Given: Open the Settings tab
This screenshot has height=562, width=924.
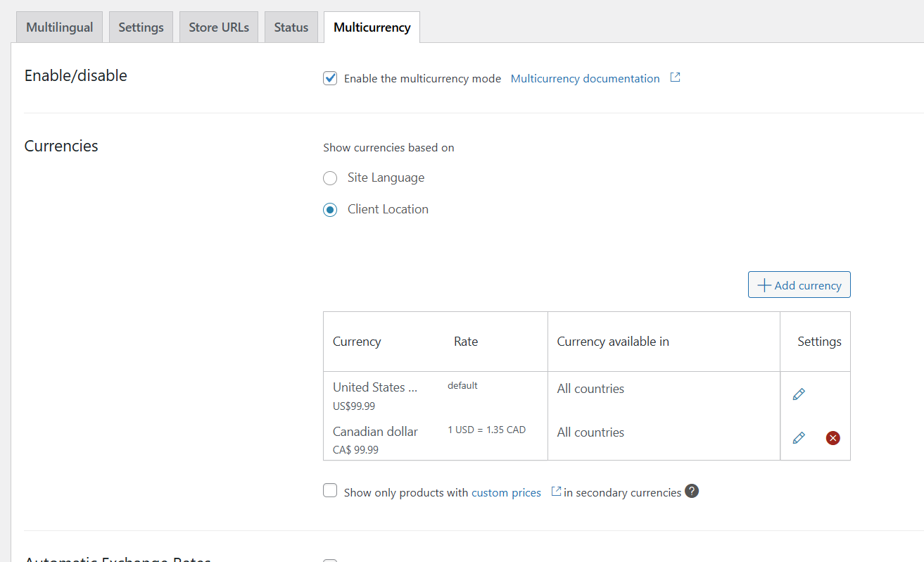Looking at the screenshot, I should (141, 27).
